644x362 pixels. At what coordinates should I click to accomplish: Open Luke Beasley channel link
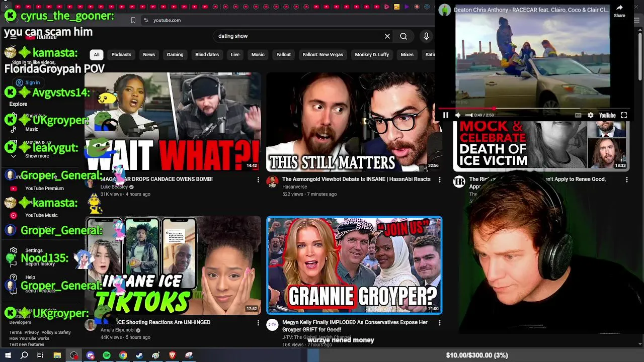[x=114, y=187]
